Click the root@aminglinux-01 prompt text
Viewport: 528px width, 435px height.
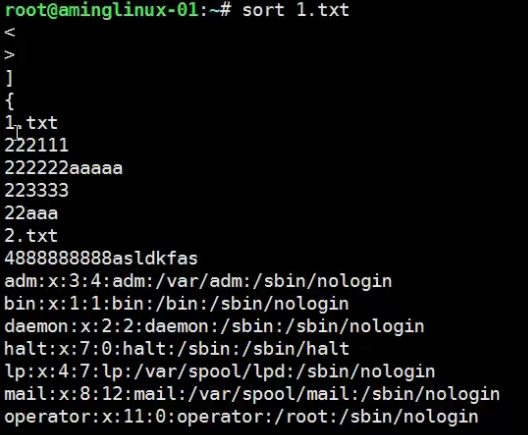click(x=101, y=9)
